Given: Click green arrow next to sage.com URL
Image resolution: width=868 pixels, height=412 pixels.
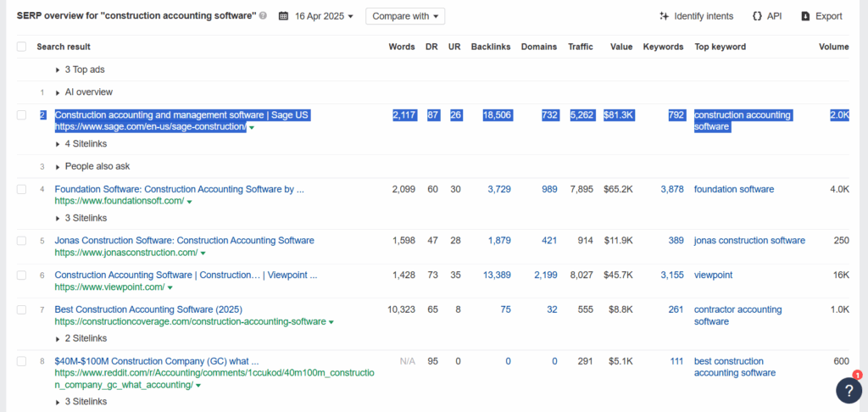Looking at the screenshot, I should tap(252, 127).
